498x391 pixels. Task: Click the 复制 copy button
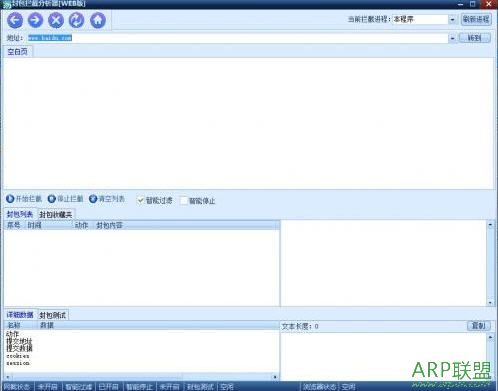[x=479, y=326]
